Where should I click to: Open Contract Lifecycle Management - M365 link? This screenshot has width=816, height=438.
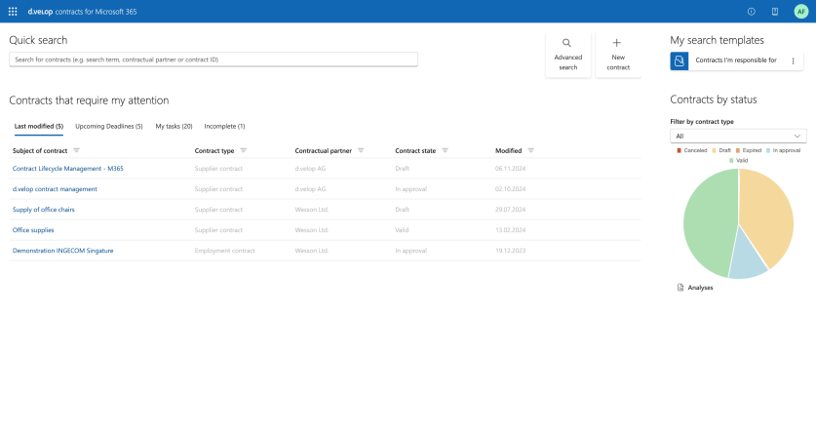(x=68, y=169)
